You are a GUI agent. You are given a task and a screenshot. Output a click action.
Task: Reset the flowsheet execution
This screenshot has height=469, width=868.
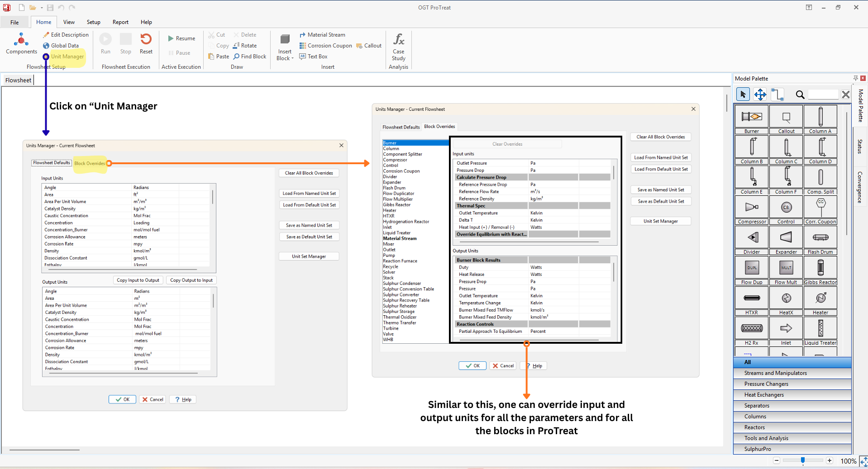coord(146,43)
